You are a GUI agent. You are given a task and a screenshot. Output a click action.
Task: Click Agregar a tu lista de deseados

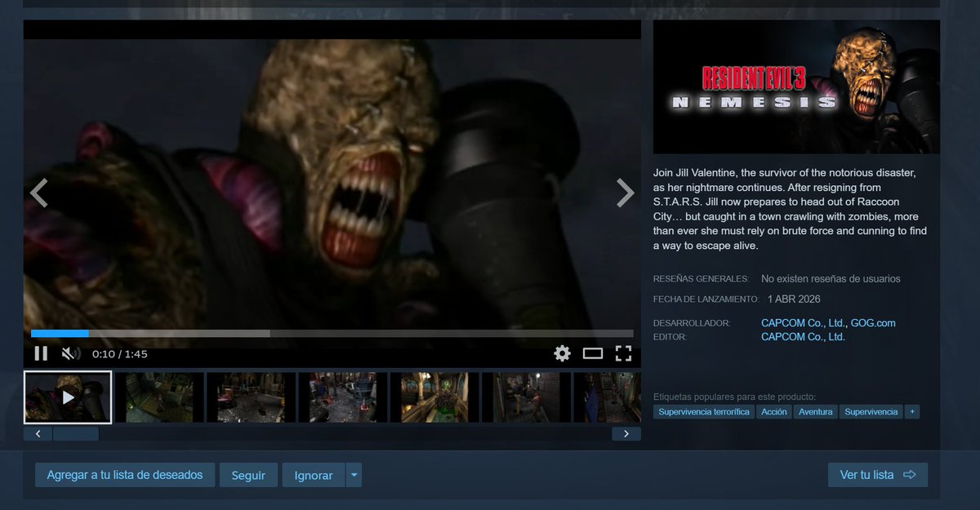[125, 475]
